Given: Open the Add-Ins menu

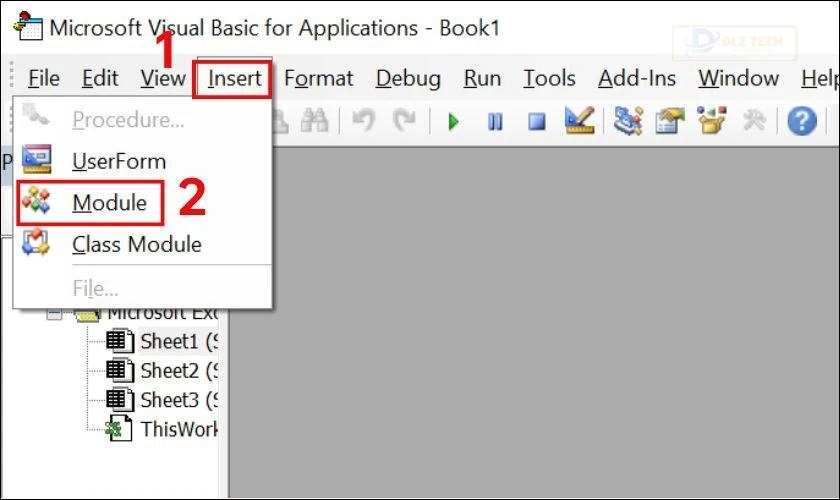Looking at the screenshot, I should (x=636, y=79).
